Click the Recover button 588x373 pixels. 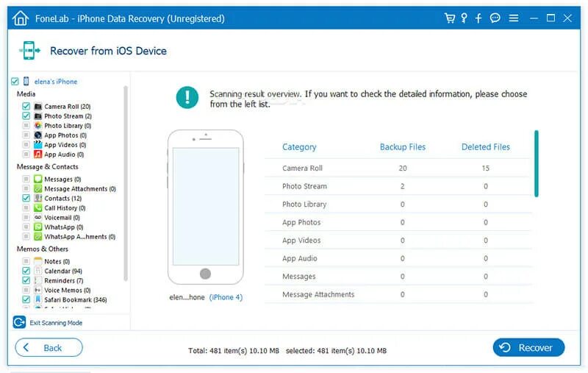click(528, 347)
